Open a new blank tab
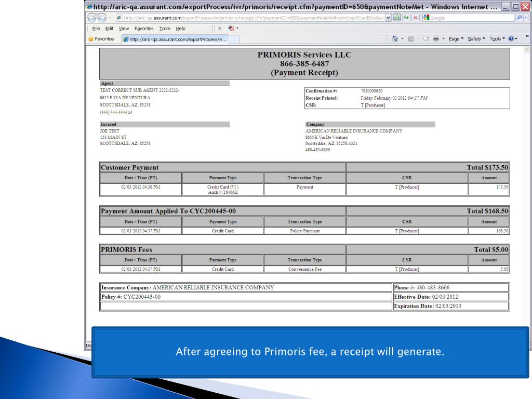The image size is (532, 399). [234, 39]
